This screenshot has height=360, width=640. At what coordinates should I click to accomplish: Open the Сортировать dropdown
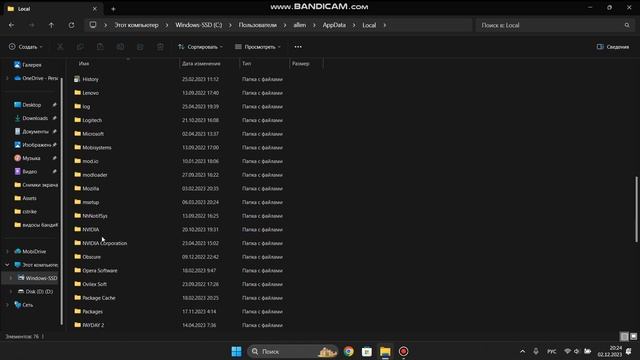[200, 47]
